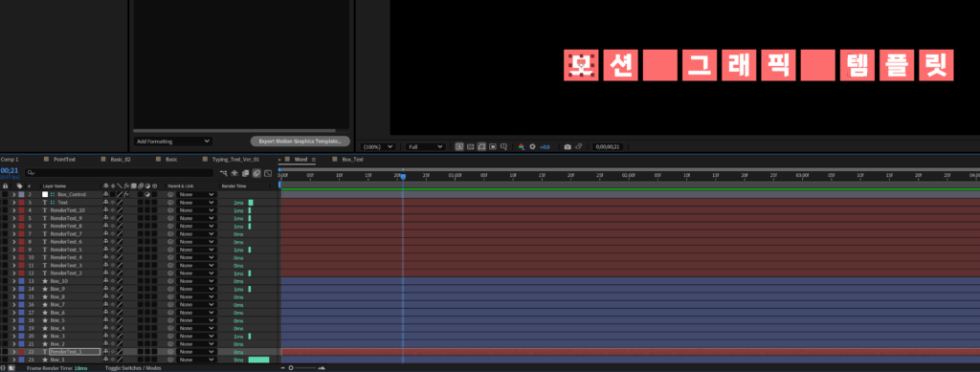Click Export Motion Graphics Template button
Screen dimensions: 980x372
pos(300,142)
